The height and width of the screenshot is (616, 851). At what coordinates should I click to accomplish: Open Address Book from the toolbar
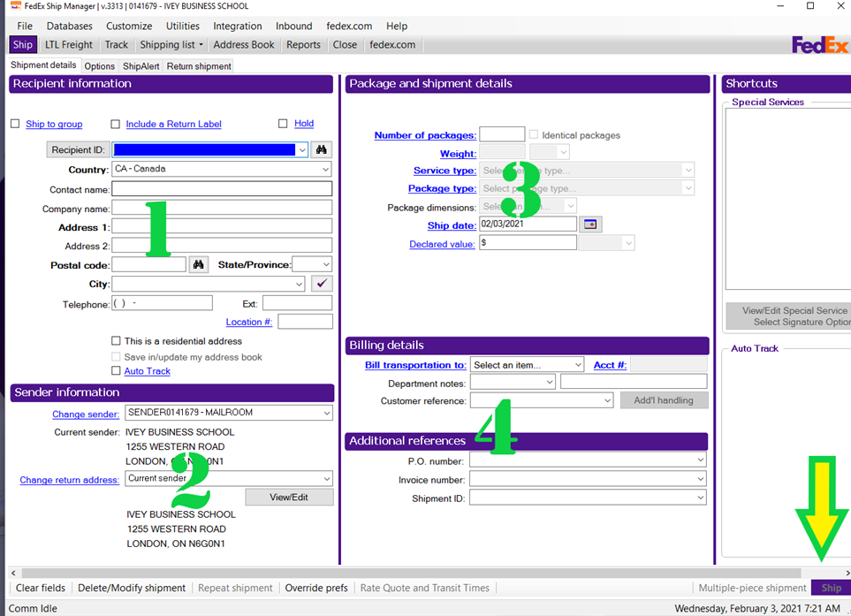[244, 45]
